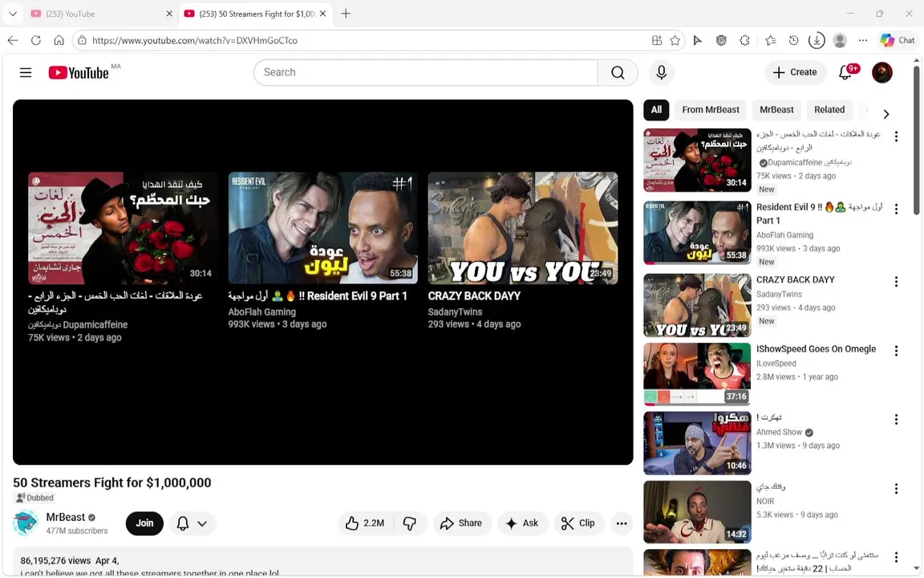The height and width of the screenshot is (578, 924).
Task: Click the Share button
Action: (461, 523)
